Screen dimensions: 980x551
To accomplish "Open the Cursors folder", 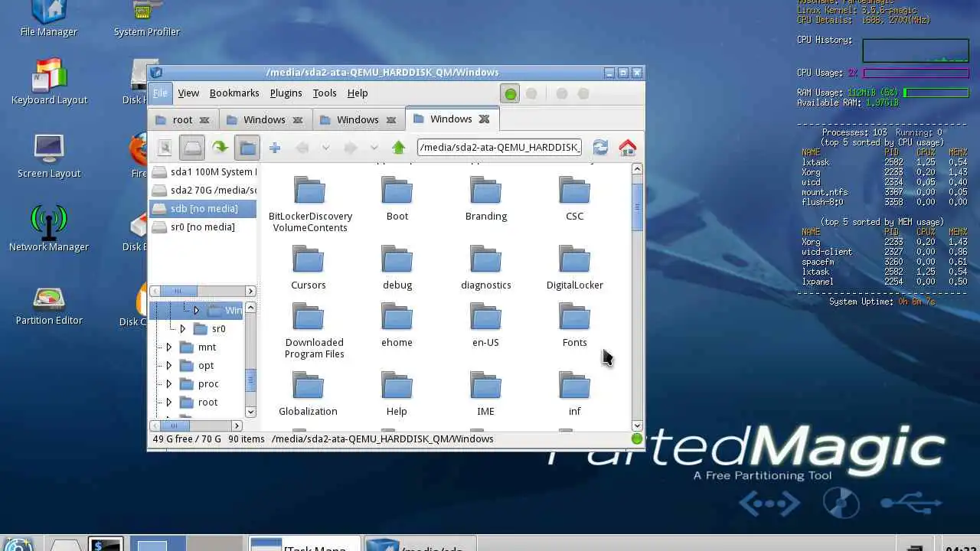I will click(x=308, y=268).
